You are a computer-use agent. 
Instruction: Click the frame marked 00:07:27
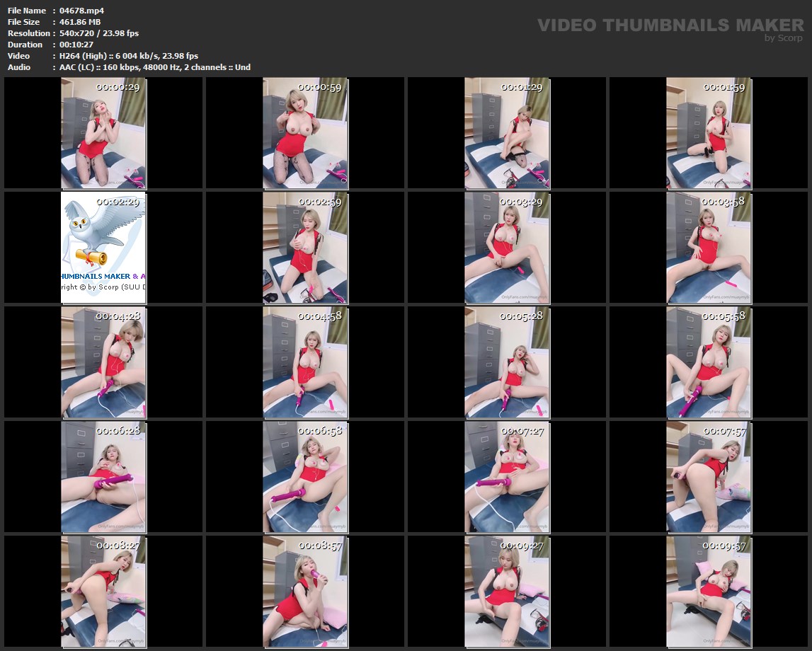coord(507,476)
